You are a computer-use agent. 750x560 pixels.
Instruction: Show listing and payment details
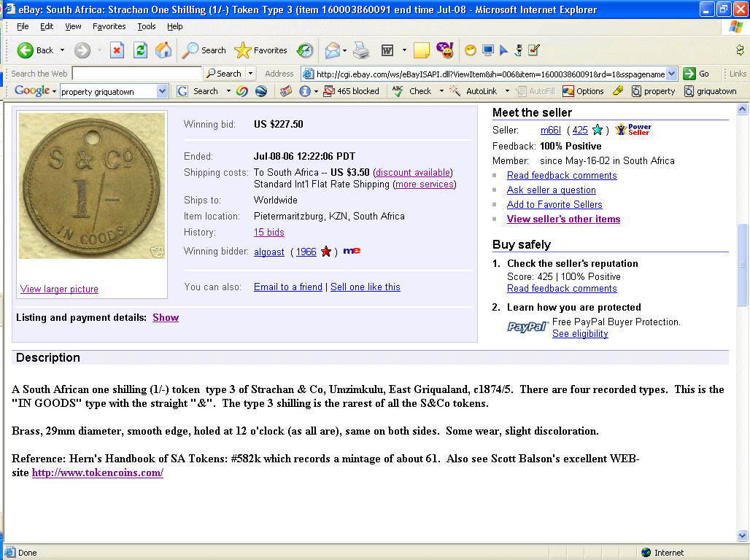pyautogui.click(x=166, y=317)
